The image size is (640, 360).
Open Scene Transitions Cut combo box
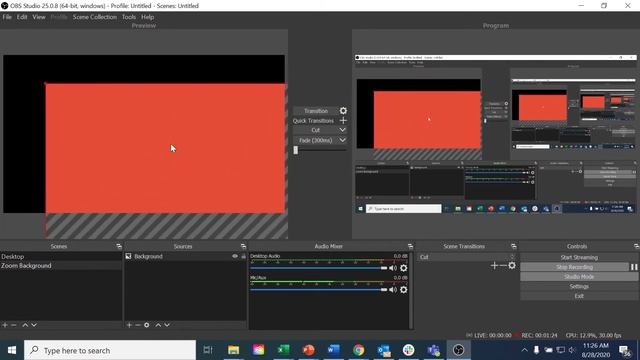pyautogui.click(x=467, y=257)
